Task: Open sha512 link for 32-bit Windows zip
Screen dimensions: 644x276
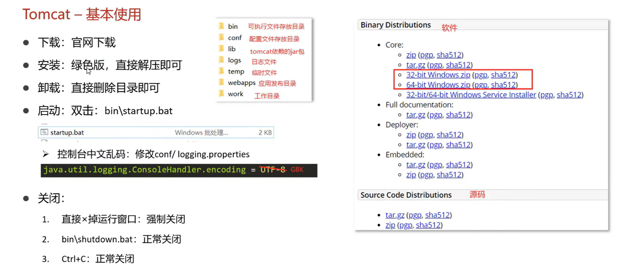Action: 503,75
